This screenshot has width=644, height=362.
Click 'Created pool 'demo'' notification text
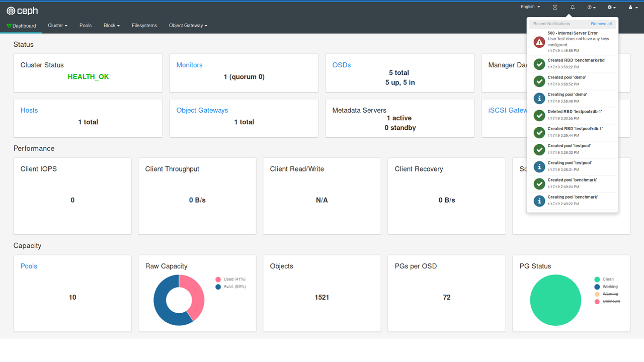coord(567,77)
